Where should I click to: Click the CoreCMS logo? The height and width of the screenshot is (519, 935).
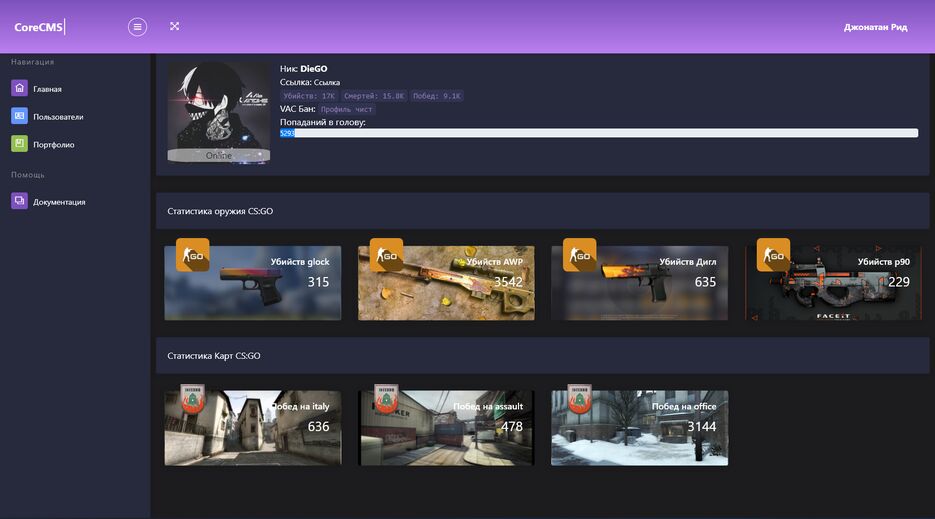coord(38,27)
